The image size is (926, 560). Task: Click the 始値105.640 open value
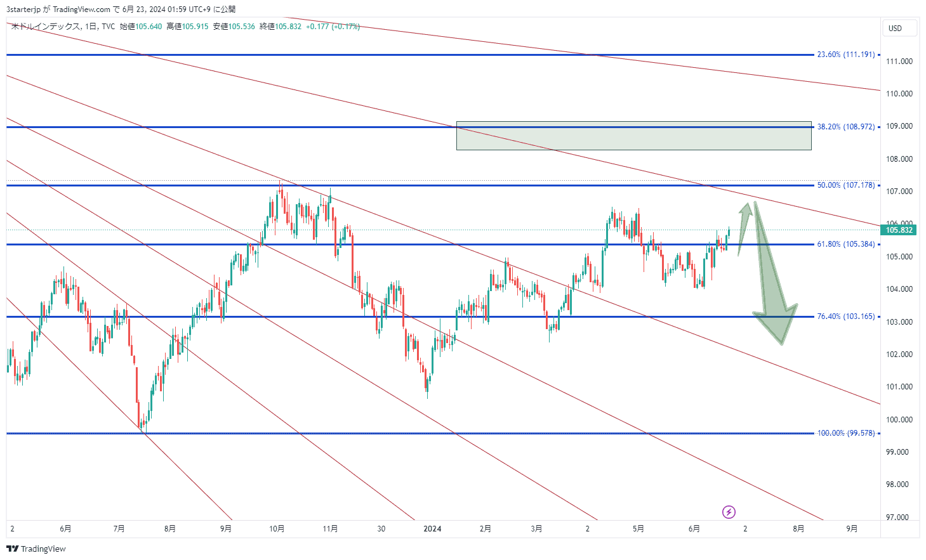tap(141, 27)
